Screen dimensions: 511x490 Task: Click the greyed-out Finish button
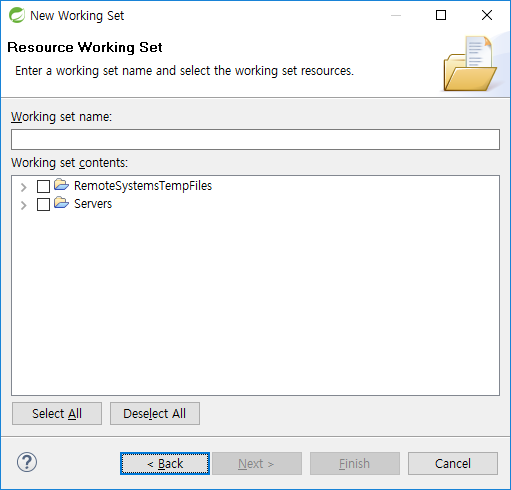click(355, 463)
